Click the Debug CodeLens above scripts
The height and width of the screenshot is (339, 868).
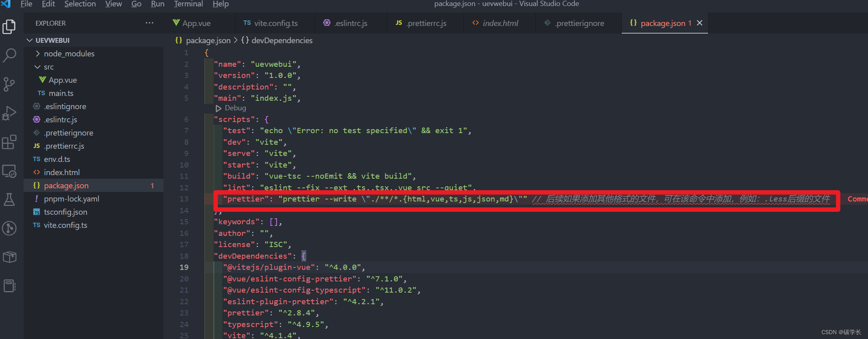click(235, 108)
